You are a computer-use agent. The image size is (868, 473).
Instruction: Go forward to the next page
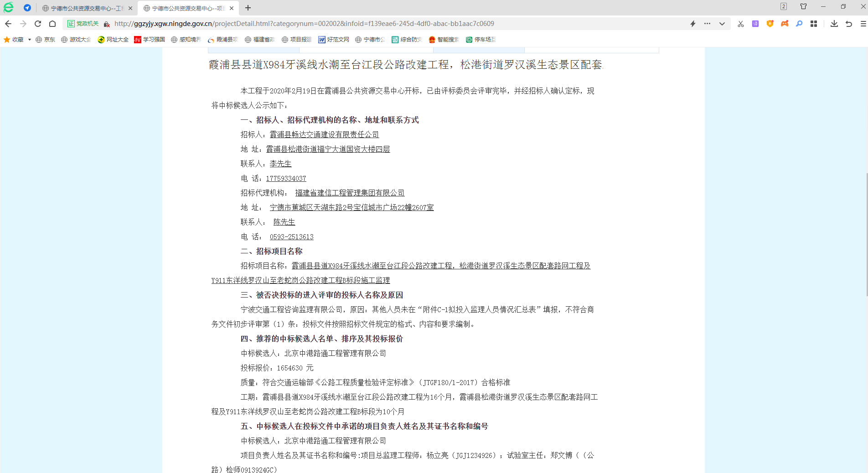point(23,24)
